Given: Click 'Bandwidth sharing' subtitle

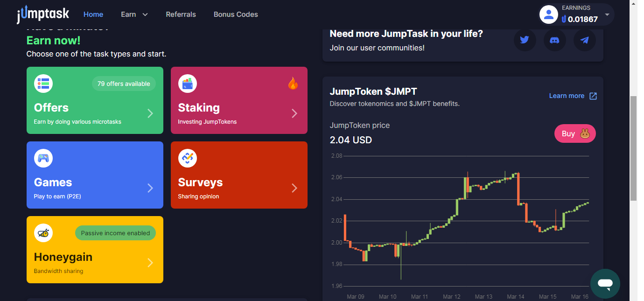Looking at the screenshot, I should click(x=58, y=271).
